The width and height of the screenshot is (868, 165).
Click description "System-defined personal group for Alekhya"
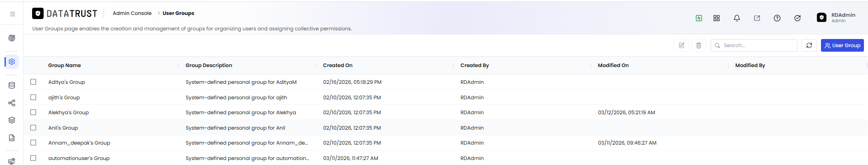[241, 112]
